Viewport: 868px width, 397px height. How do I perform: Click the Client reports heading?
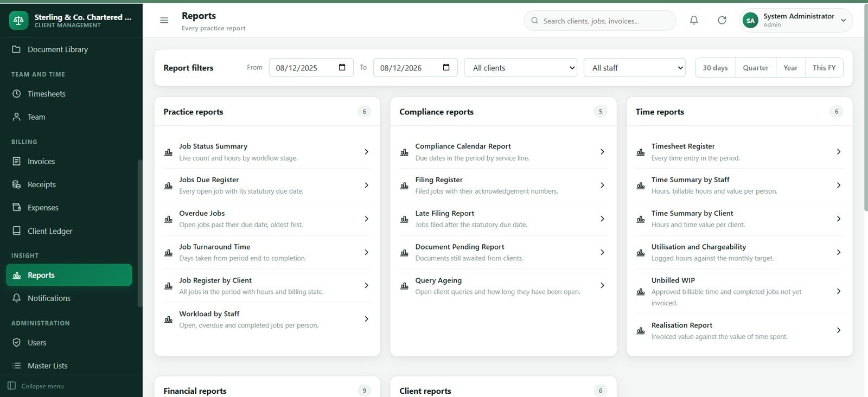pos(425,391)
